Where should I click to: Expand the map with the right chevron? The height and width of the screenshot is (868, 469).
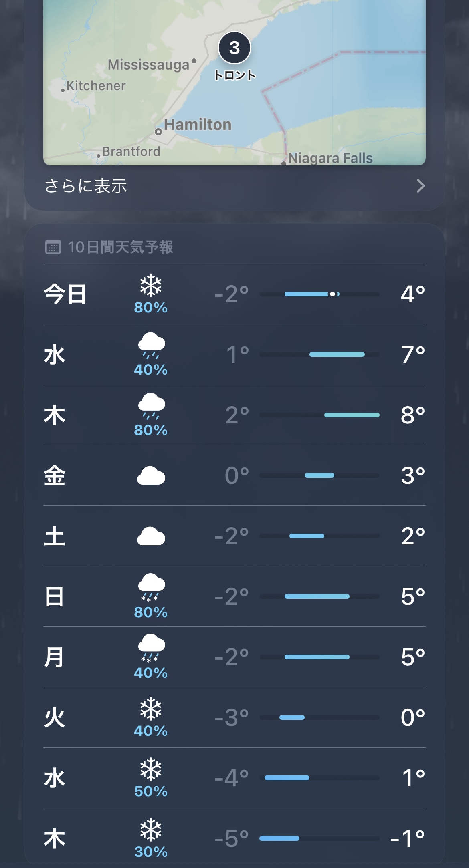tap(420, 186)
